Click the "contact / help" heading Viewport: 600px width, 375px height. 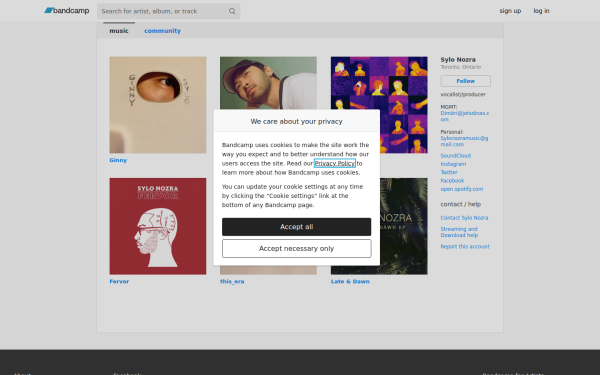(x=461, y=204)
